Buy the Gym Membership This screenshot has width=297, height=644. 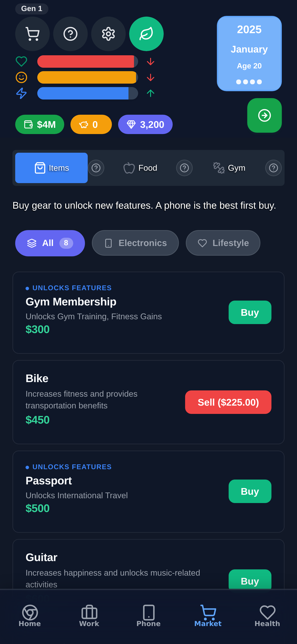pos(250,312)
